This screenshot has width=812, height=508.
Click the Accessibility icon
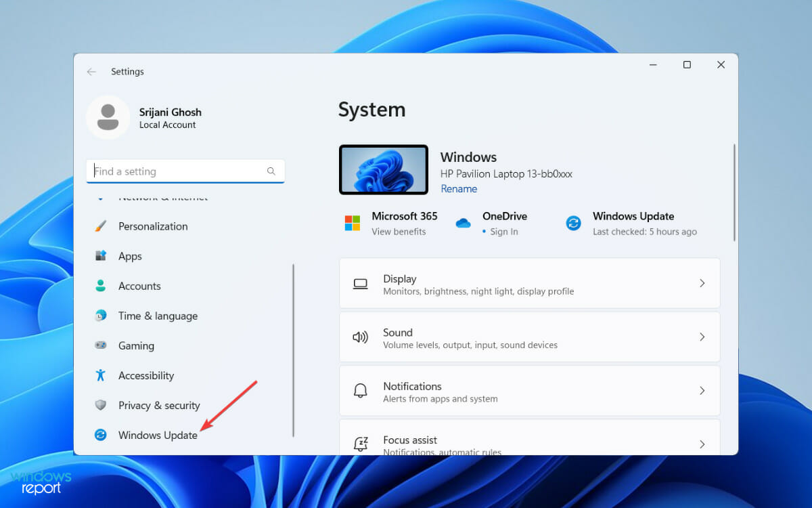(x=101, y=375)
